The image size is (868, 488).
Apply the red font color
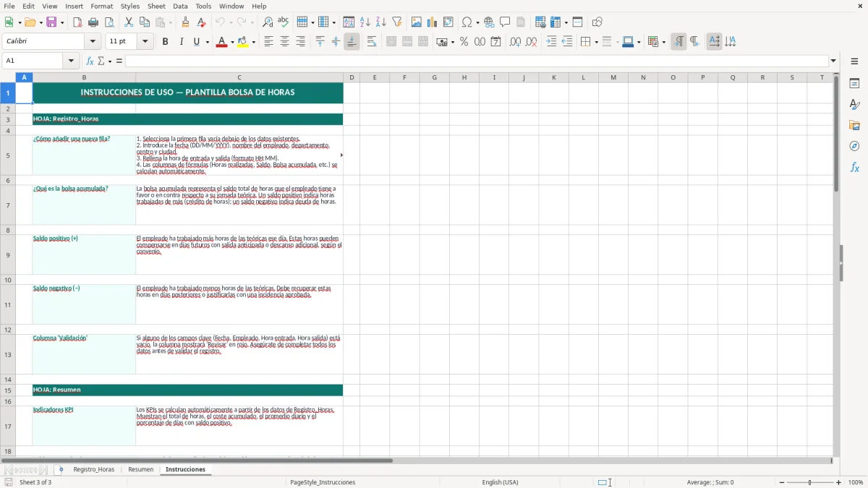(x=221, y=42)
